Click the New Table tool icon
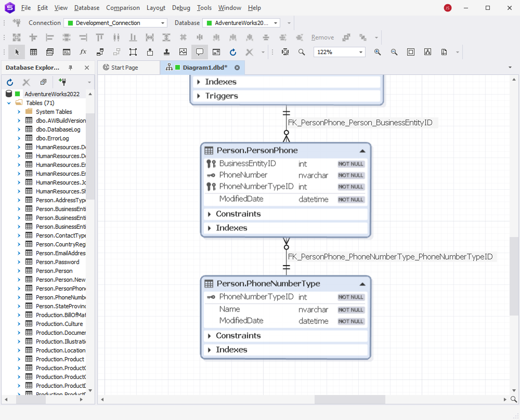This screenshot has width=520, height=420. pos(33,52)
